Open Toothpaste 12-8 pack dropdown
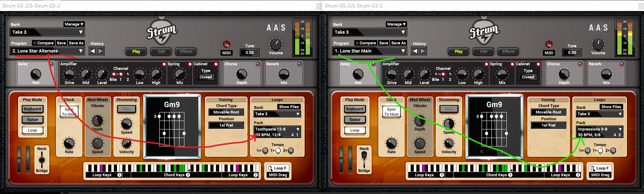This screenshot has width=644, height=194. [277, 129]
